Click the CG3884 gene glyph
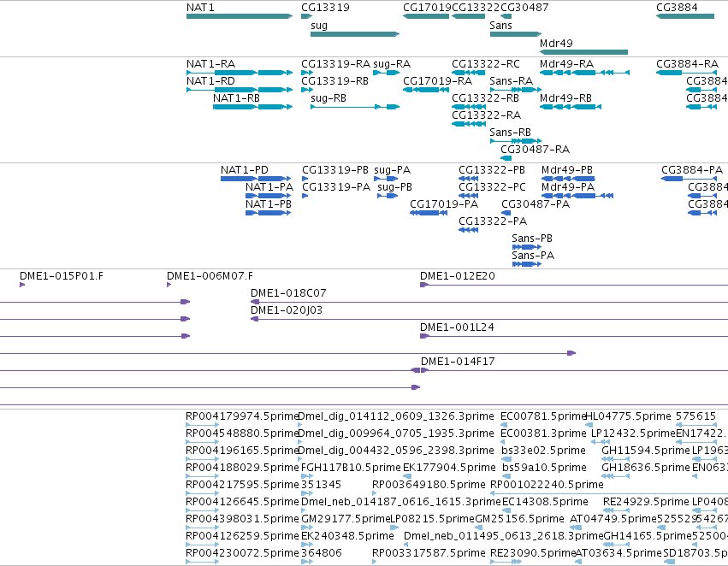Viewport: 728px width, 566px height. point(685,16)
